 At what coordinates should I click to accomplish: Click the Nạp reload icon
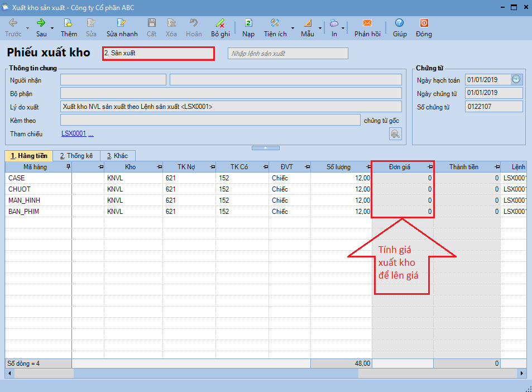(x=248, y=23)
